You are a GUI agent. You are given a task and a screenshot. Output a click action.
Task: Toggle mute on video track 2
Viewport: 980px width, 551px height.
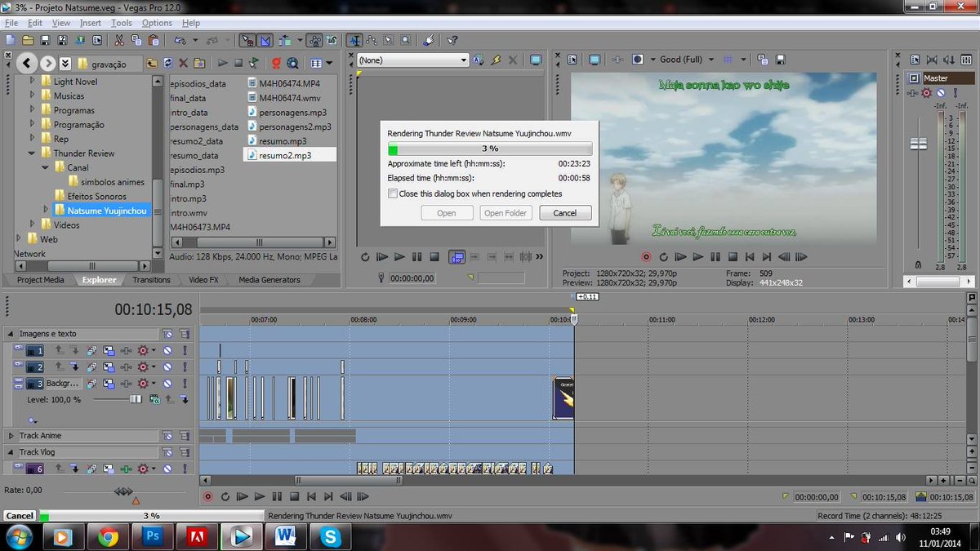point(167,367)
